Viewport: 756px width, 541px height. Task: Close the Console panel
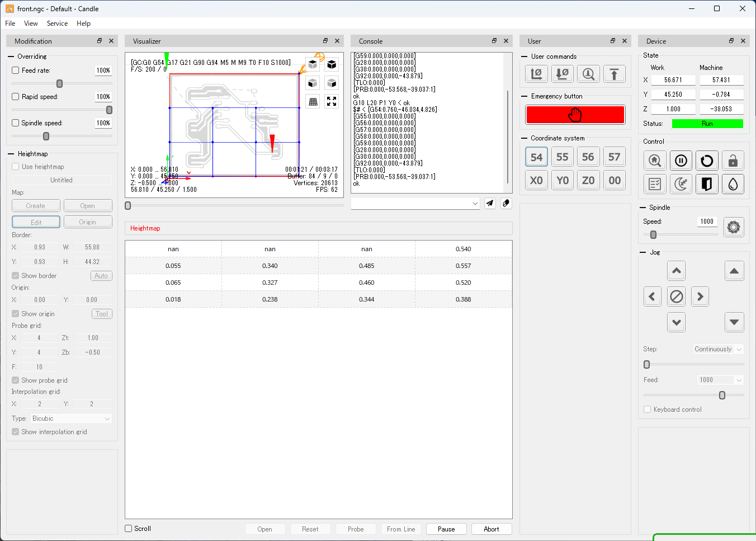(506, 41)
